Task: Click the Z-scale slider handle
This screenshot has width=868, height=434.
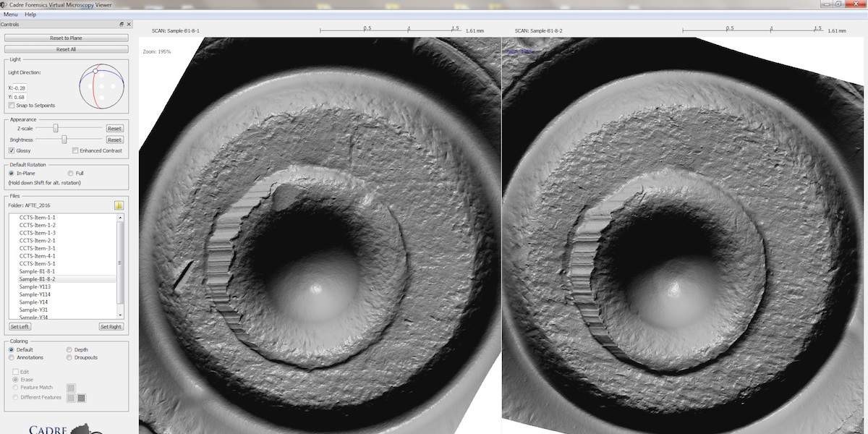Action: click(56, 128)
